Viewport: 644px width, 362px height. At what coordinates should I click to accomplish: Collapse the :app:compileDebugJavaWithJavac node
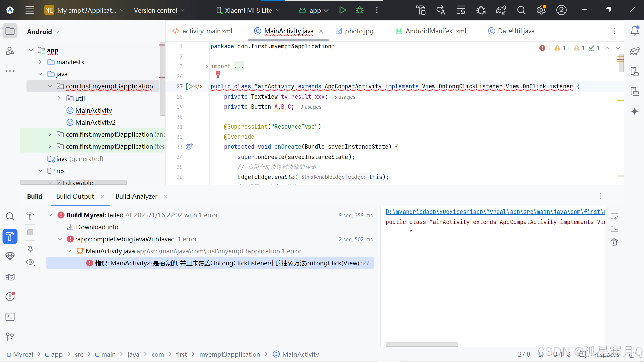pos(60,239)
